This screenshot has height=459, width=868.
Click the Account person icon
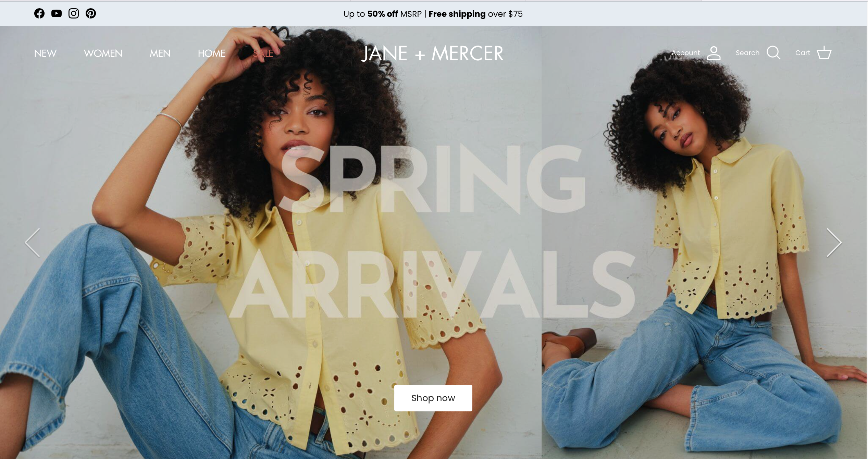click(x=714, y=53)
